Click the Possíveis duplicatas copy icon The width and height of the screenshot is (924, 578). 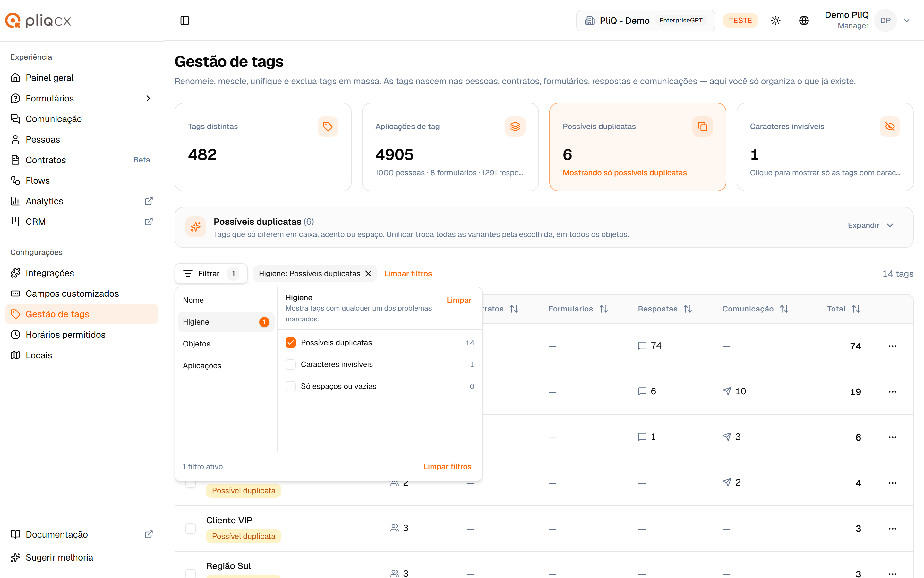[703, 127]
